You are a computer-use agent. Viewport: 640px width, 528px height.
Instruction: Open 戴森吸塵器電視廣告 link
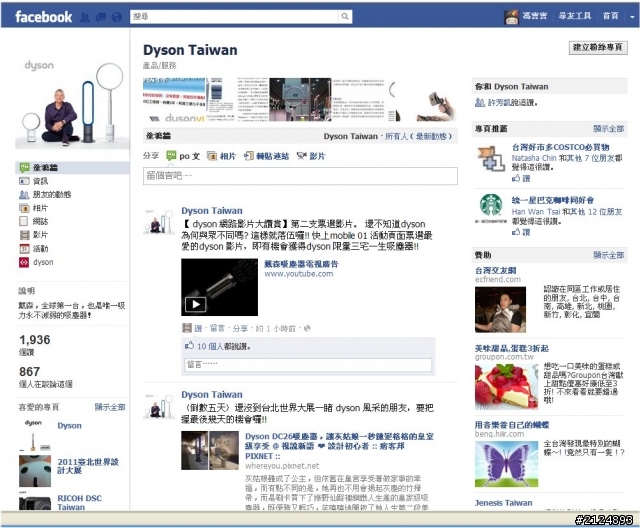click(301, 264)
